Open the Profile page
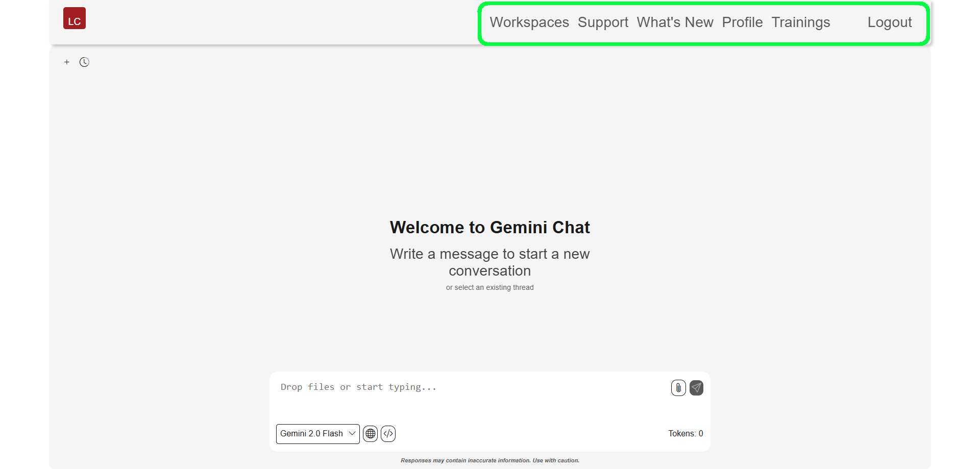Screen dimensions: 980x469 (742, 22)
